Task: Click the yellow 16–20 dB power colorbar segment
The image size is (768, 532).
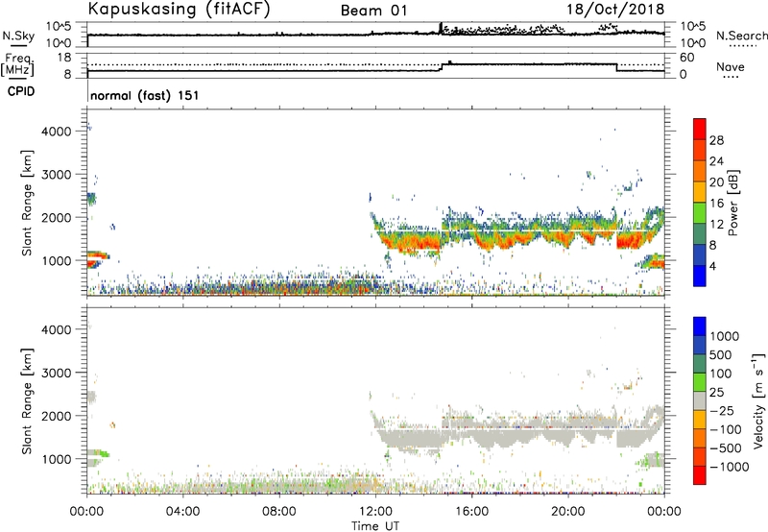Action: (700, 191)
